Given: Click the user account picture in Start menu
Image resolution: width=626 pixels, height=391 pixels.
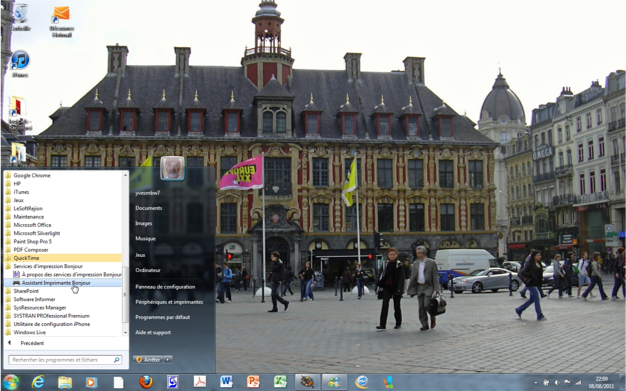Looking at the screenshot, I should point(172,168).
